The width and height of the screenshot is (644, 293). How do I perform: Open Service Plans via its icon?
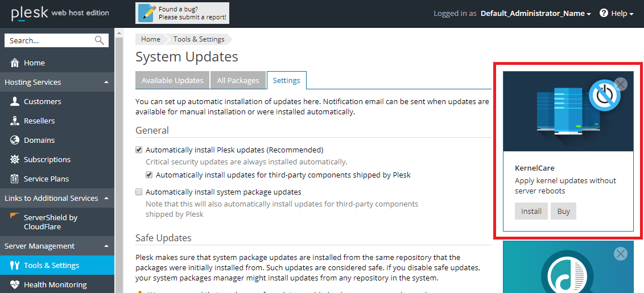click(x=15, y=179)
